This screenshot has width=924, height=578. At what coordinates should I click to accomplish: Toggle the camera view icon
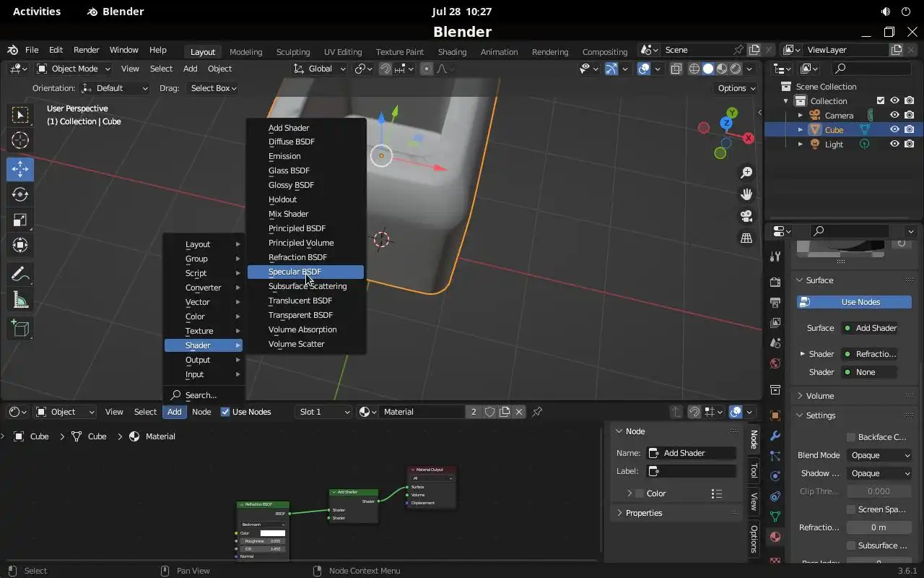tap(746, 216)
